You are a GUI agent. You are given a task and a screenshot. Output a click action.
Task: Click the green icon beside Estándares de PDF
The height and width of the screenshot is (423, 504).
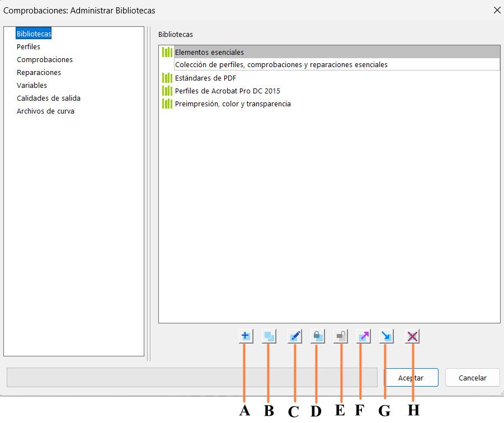click(x=167, y=78)
